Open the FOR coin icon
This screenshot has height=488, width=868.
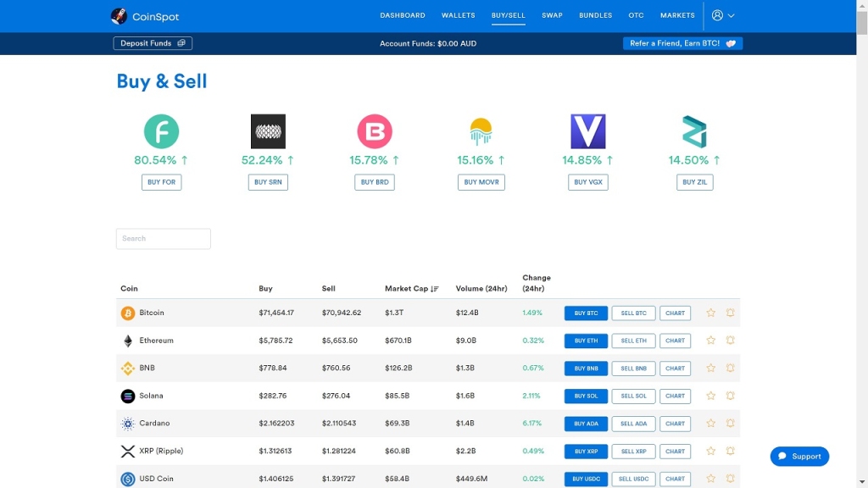161,131
